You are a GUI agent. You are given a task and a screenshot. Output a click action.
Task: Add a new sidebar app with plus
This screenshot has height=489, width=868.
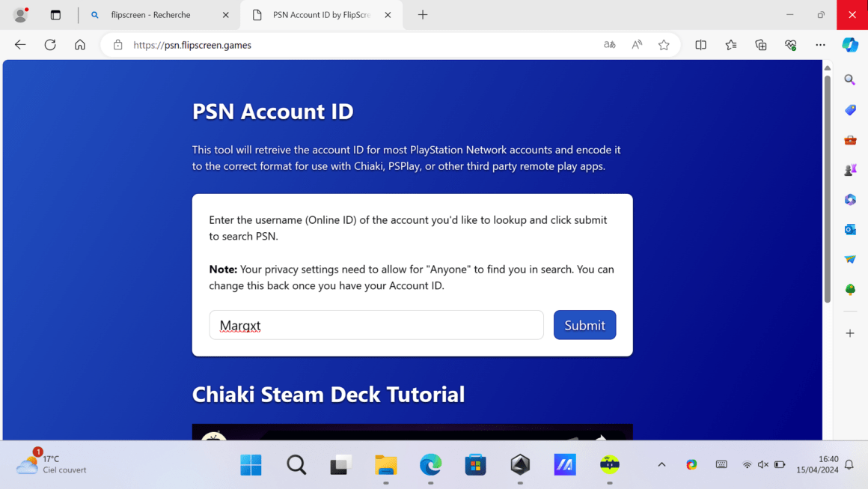pos(850,333)
